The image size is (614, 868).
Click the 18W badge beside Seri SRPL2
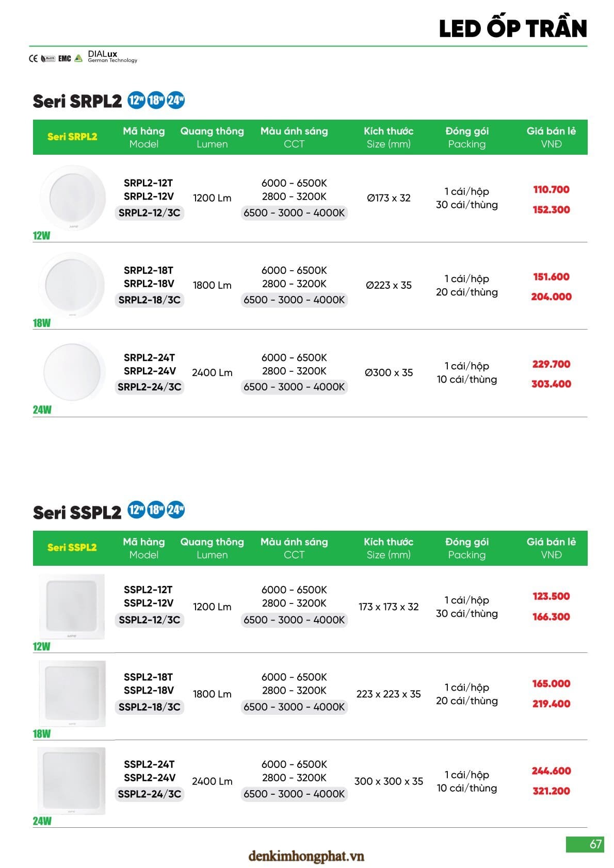pos(156,100)
